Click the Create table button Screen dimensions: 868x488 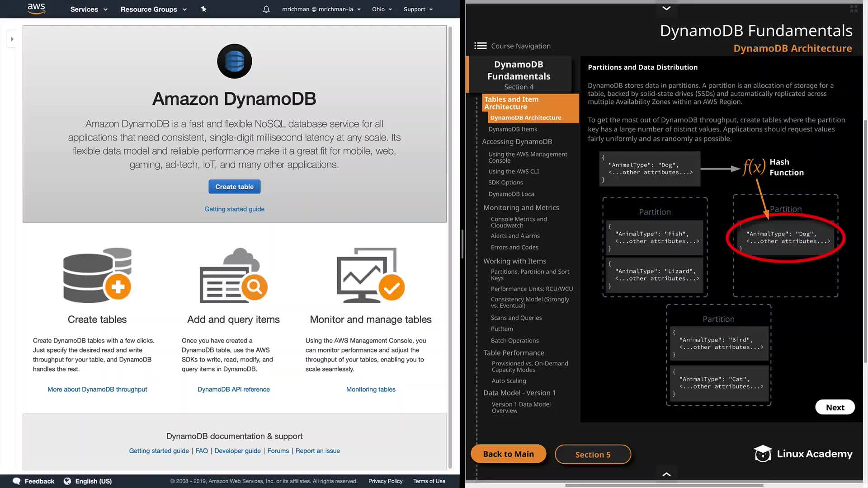234,187
